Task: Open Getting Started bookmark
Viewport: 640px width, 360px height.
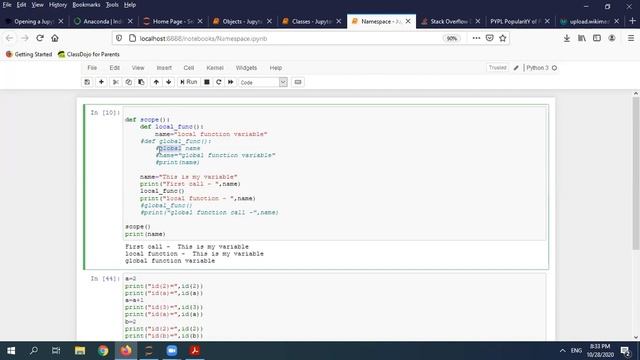Action: click(29, 54)
